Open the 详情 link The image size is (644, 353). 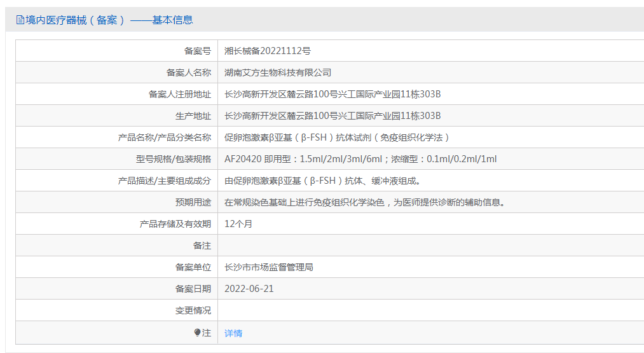tap(233, 333)
